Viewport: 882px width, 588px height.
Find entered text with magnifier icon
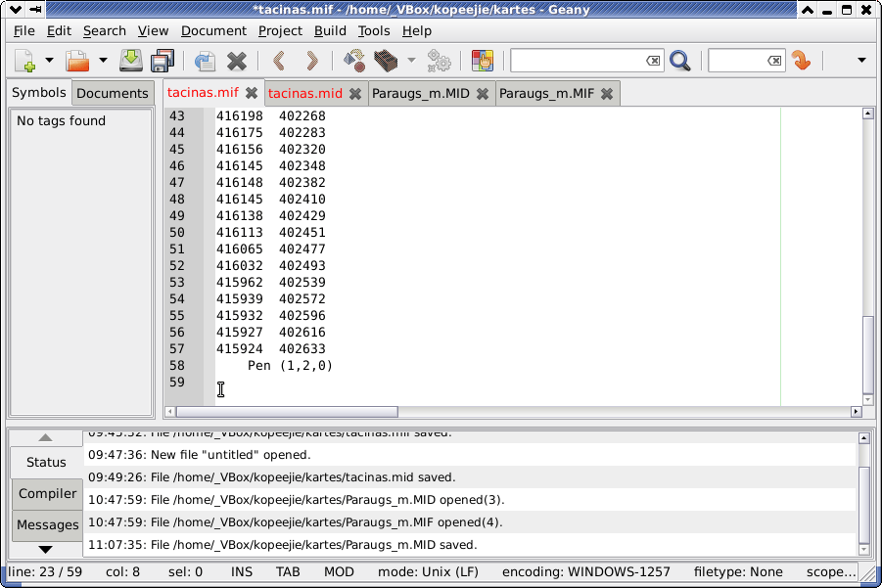[x=679, y=60]
